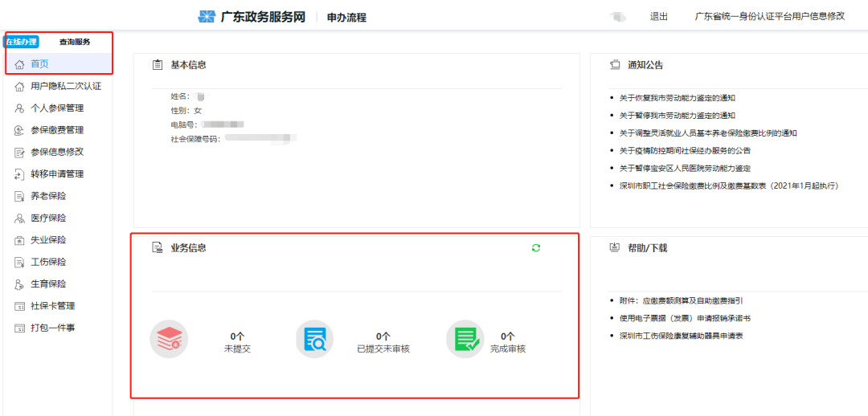This screenshot has width=868, height=416.
Task: Click the 广东政务服务网 logo icon
Action: pos(207,17)
